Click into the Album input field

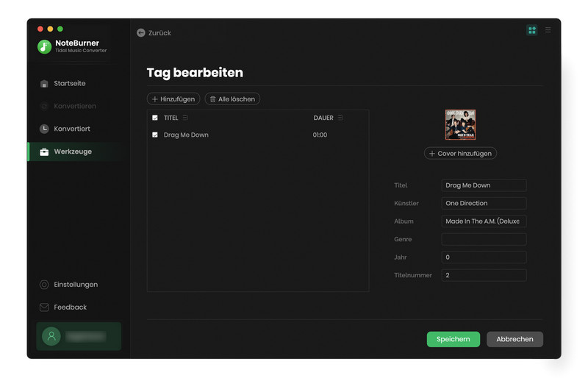point(484,221)
